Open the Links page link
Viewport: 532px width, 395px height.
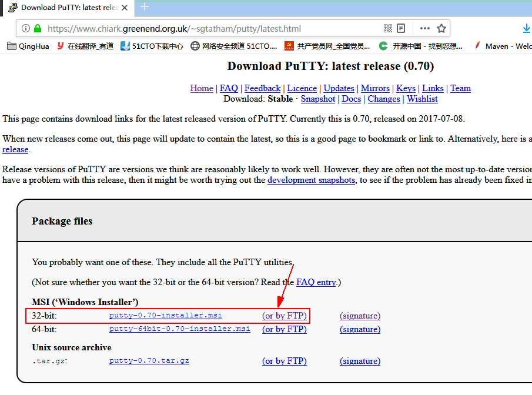coord(433,88)
